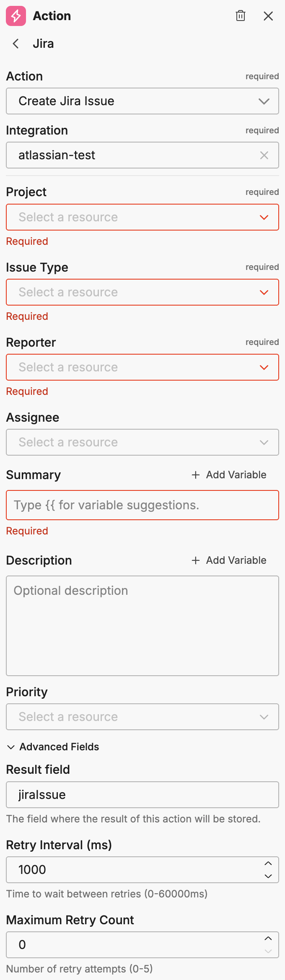The width and height of the screenshot is (285, 980).
Task: Delete this action with the trash icon
Action: (241, 16)
